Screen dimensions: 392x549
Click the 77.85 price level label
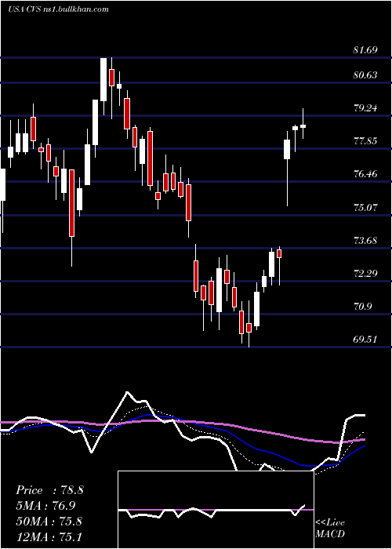point(365,140)
